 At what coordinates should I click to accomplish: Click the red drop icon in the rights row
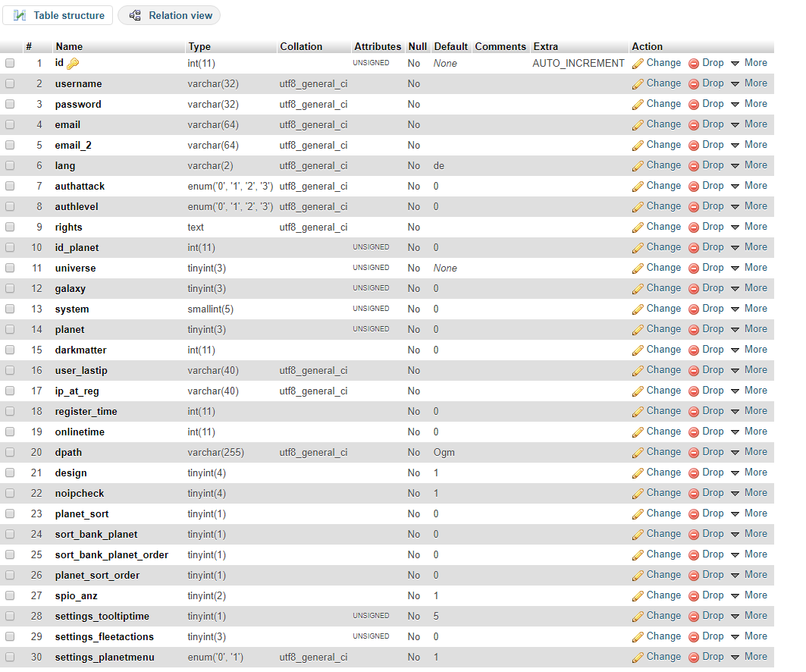click(694, 228)
